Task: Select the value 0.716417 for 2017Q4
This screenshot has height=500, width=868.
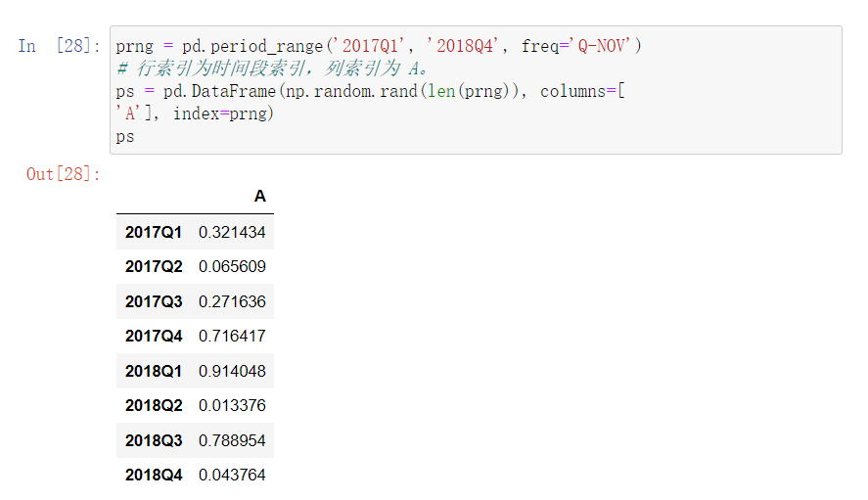Action: point(232,336)
